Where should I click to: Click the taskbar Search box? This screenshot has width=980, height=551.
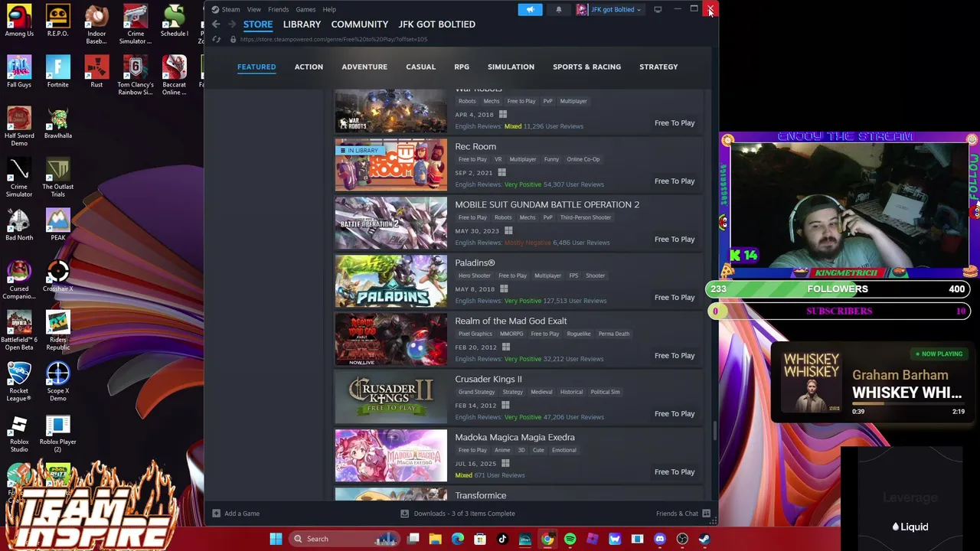point(345,539)
